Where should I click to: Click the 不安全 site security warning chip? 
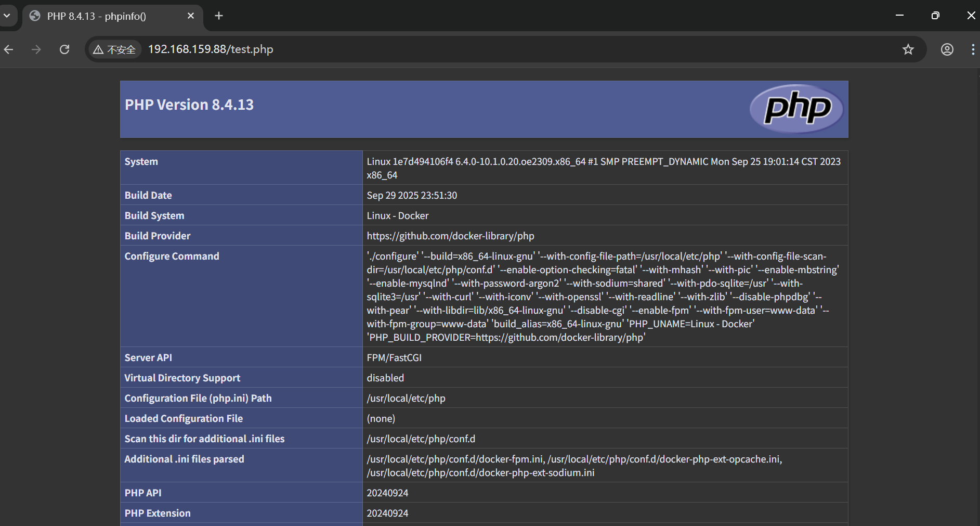point(114,49)
